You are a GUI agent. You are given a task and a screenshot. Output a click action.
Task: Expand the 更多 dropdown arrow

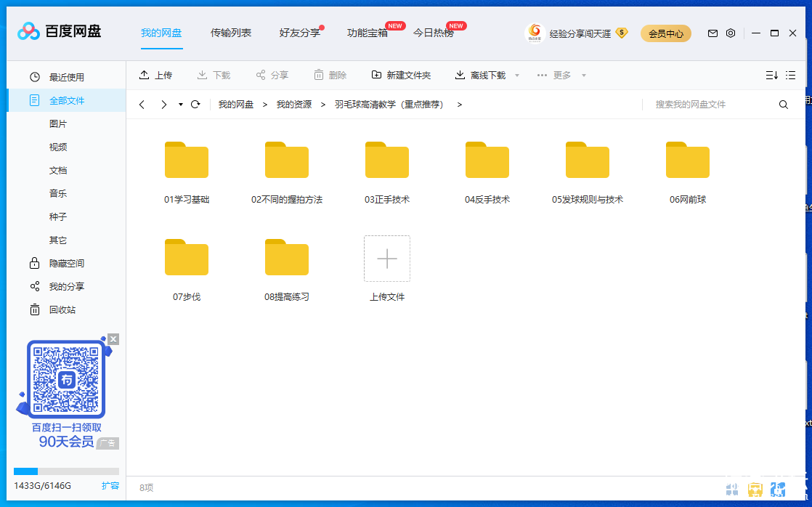[x=584, y=76]
